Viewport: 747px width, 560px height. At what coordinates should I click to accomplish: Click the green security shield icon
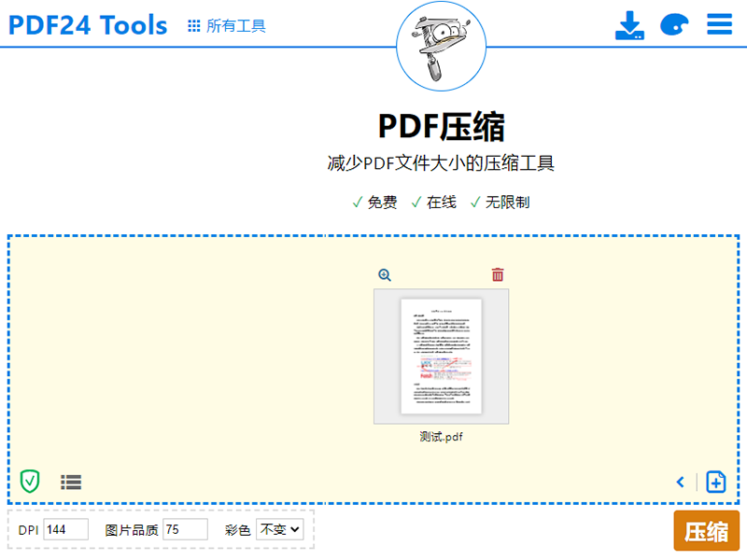point(30,481)
